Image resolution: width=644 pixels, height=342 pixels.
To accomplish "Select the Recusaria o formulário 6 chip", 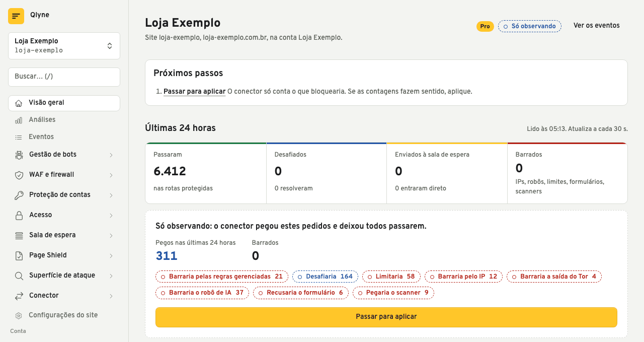I will tap(301, 293).
